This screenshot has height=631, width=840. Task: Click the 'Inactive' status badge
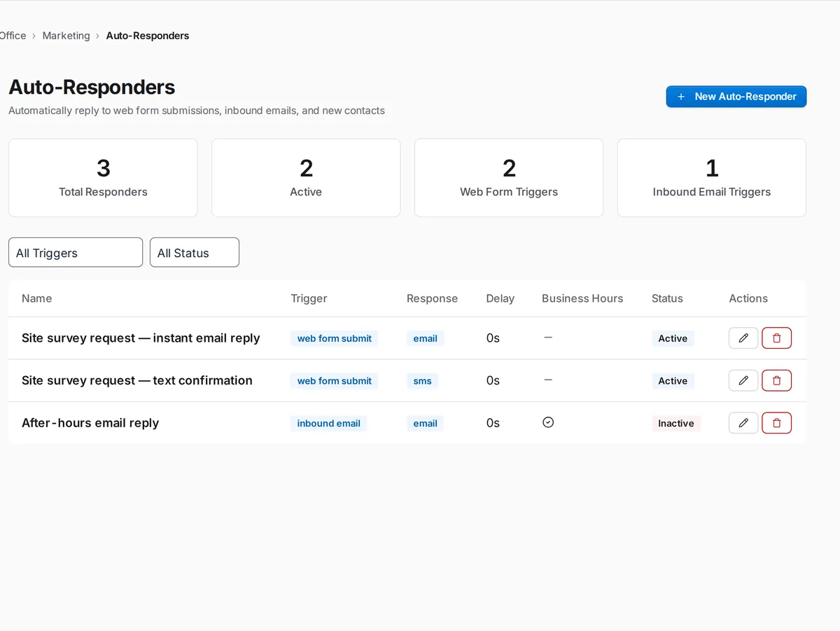(x=676, y=423)
